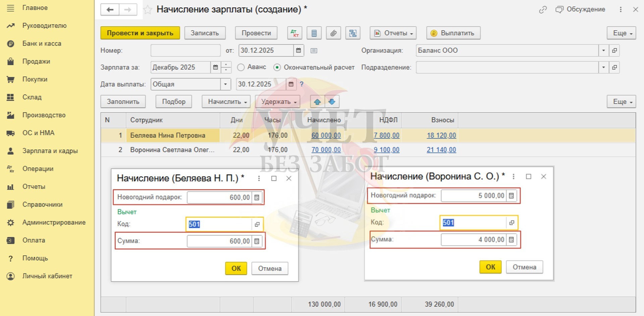Click the Дт/Кт postings icon in toolbar
The height and width of the screenshot is (316, 644).
click(294, 33)
